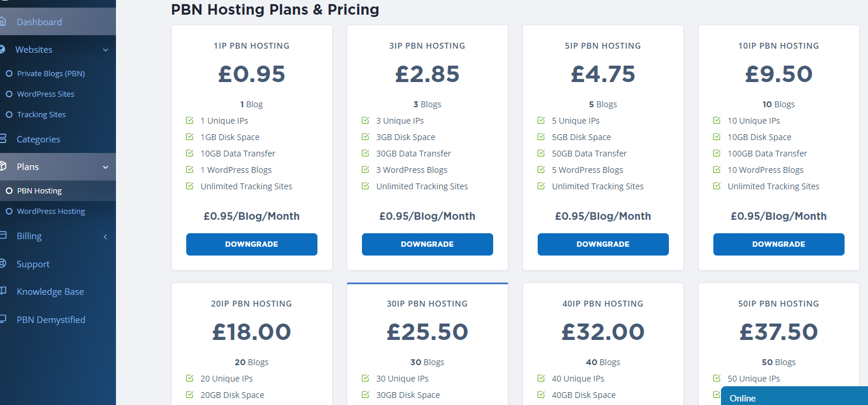Click the checkmark beside 100GB Data Transfer
Screen dimensions: 868x405
[717, 154]
